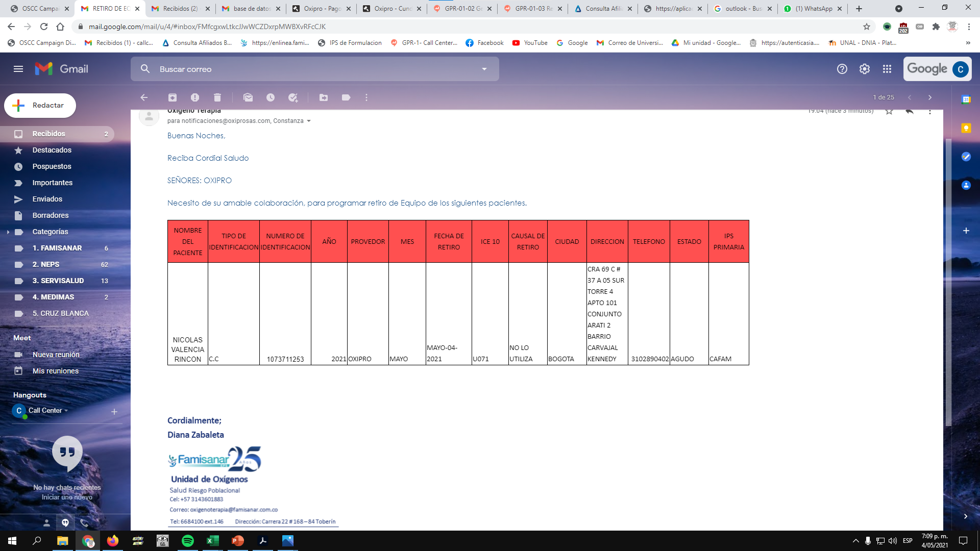Mark email as unread
980x551 pixels.
pos(248,97)
